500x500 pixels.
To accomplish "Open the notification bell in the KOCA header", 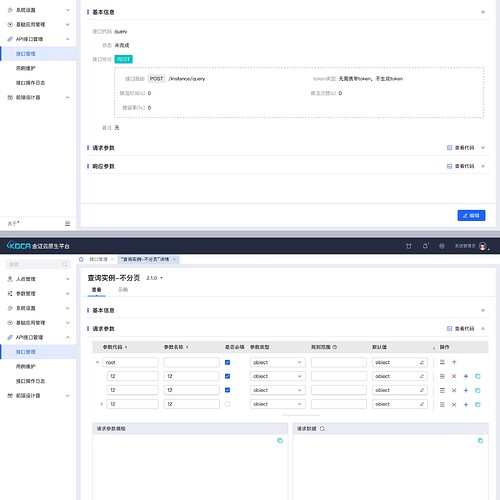I will point(425,246).
